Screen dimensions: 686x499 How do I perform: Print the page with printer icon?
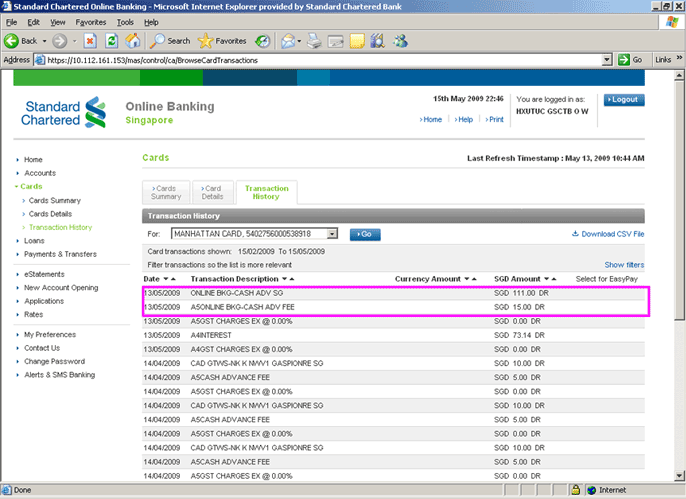coord(314,41)
